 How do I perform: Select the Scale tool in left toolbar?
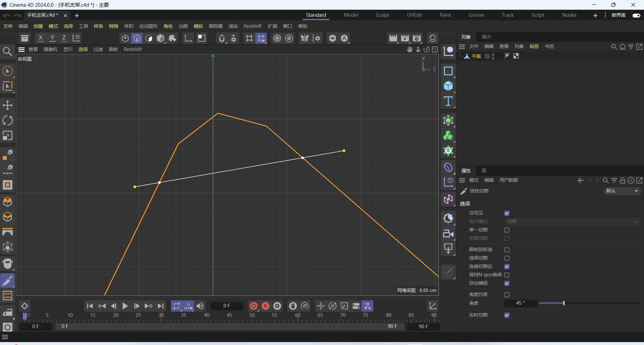click(x=7, y=136)
